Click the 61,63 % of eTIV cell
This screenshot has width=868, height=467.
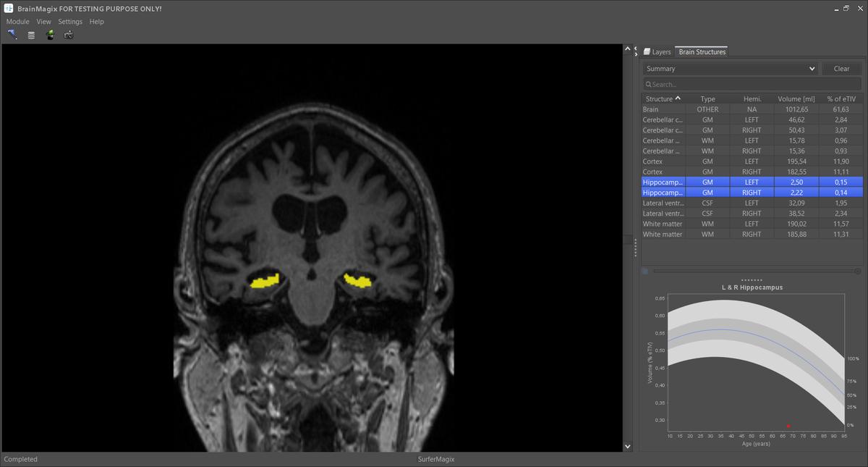coord(841,109)
